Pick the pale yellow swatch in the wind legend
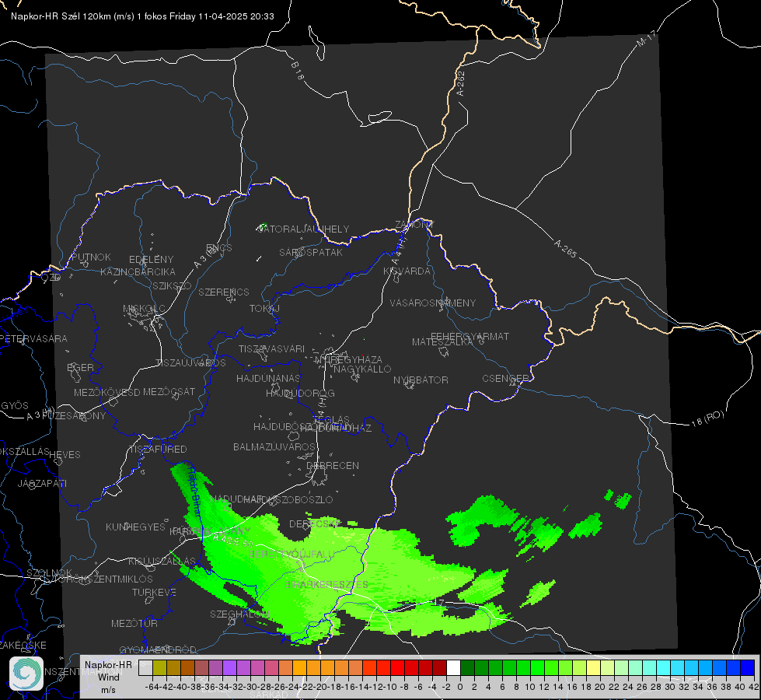The width and height of the screenshot is (761, 700). point(593,668)
